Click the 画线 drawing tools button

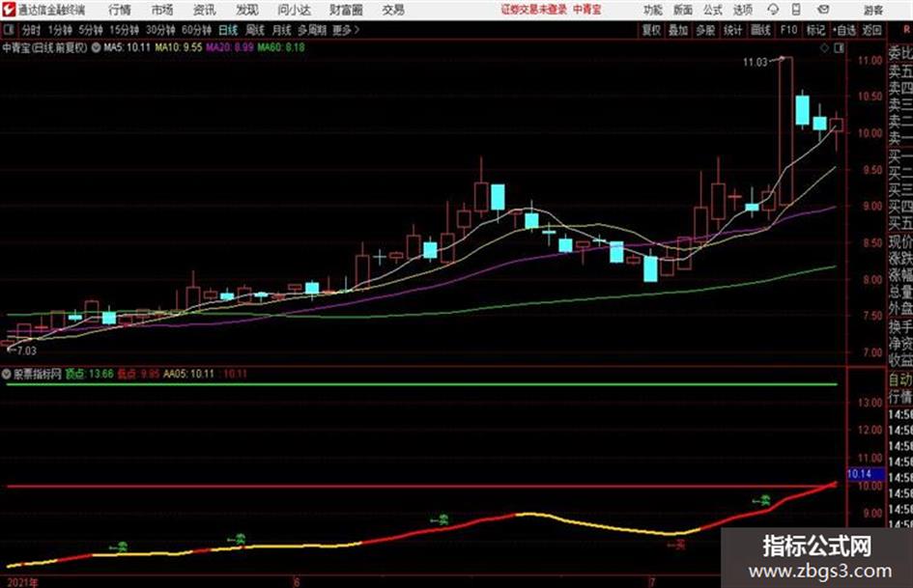coord(760,30)
